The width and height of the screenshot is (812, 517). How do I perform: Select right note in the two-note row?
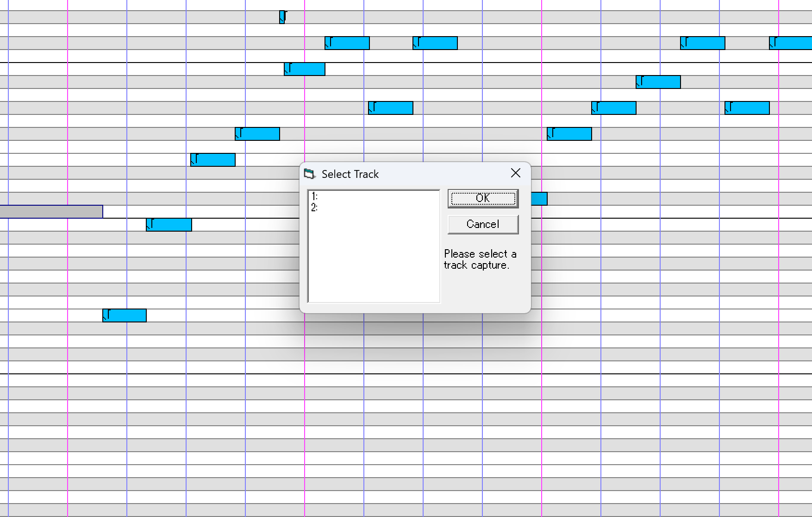click(569, 134)
